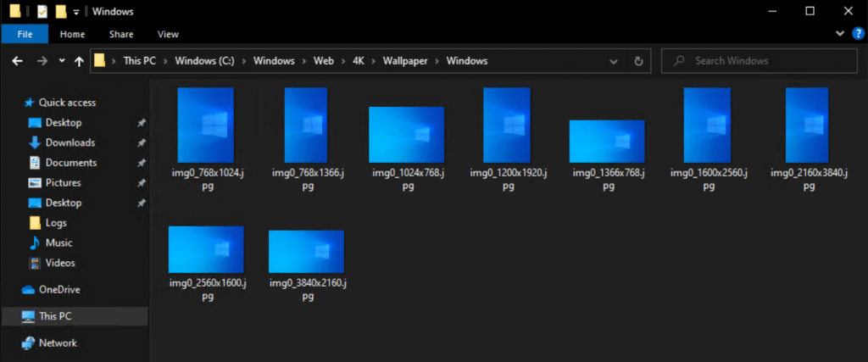This screenshot has height=362, width=868.
Task: Click the img0_1024x768.jpg file name
Action: pyautogui.click(x=408, y=180)
